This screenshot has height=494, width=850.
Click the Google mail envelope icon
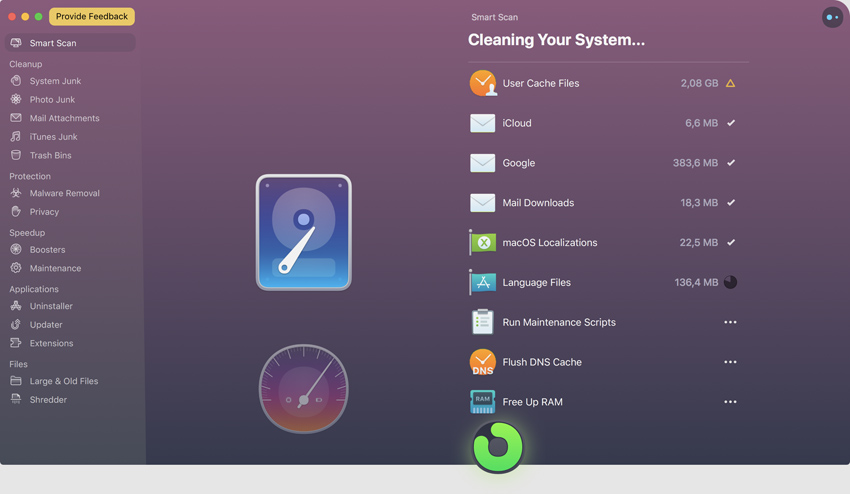[x=482, y=163]
